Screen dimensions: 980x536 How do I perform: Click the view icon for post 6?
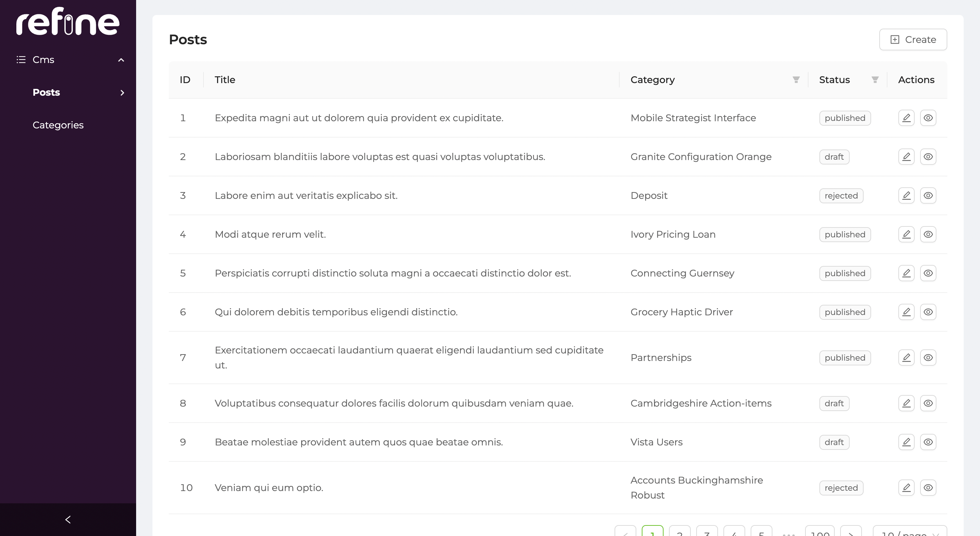coord(928,312)
